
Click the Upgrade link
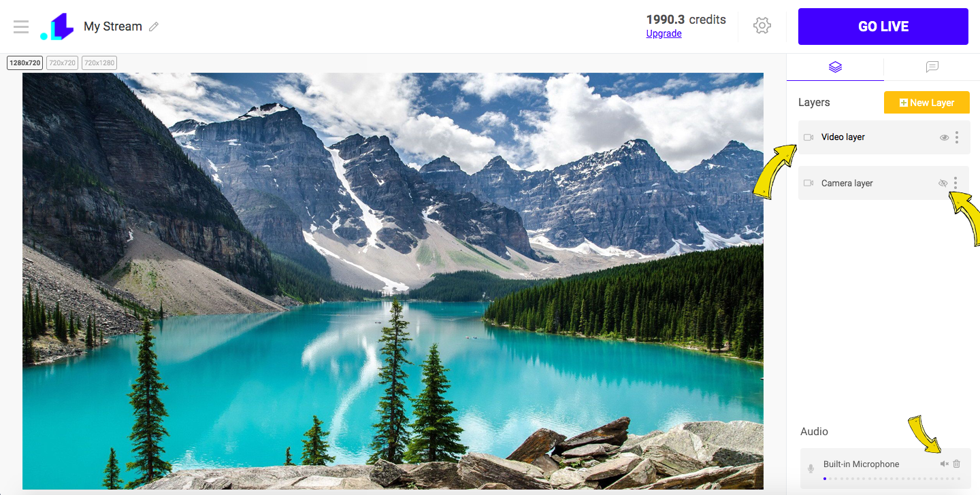pos(664,33)
